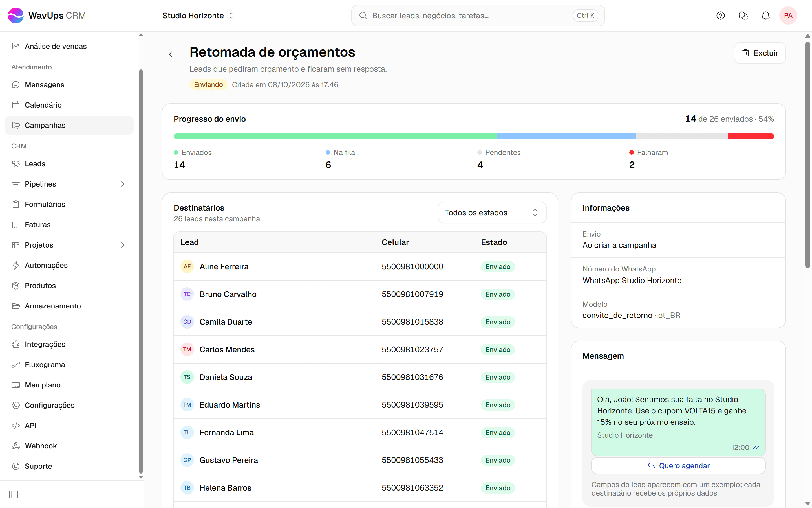Expand the Projetos submenu chevron
Image resolution: width=812 pixels, height=508 pixels.
point(122,245)
